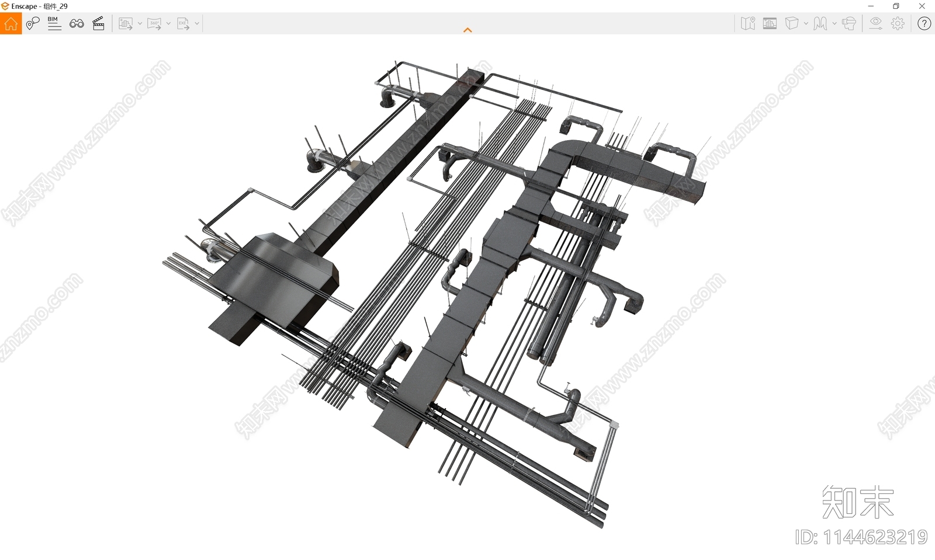The image size is (935, 560).
Task: Expand the screenshot export dropdown arrow
Action: 140,24
